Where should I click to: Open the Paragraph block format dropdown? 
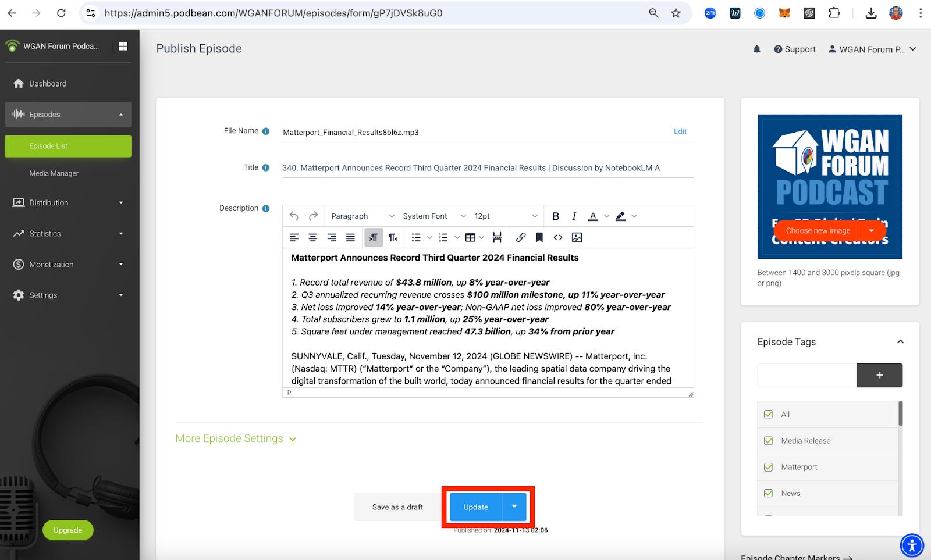click(362, 216)
